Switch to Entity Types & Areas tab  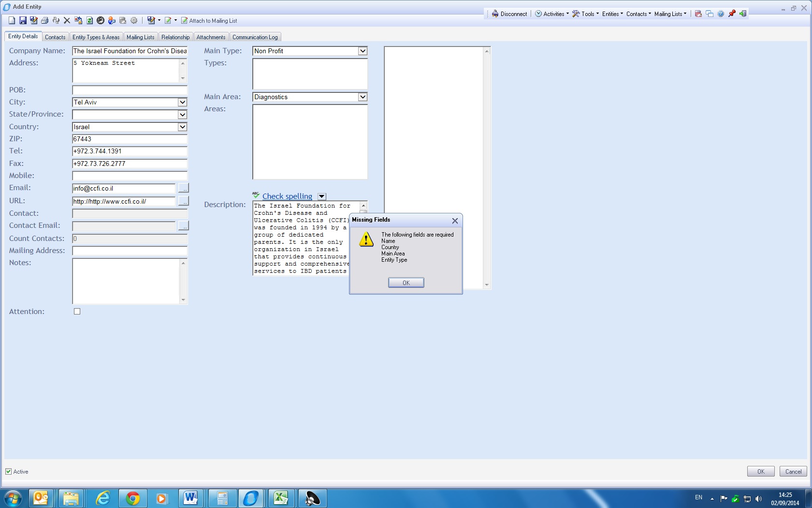tap(96, 37)
